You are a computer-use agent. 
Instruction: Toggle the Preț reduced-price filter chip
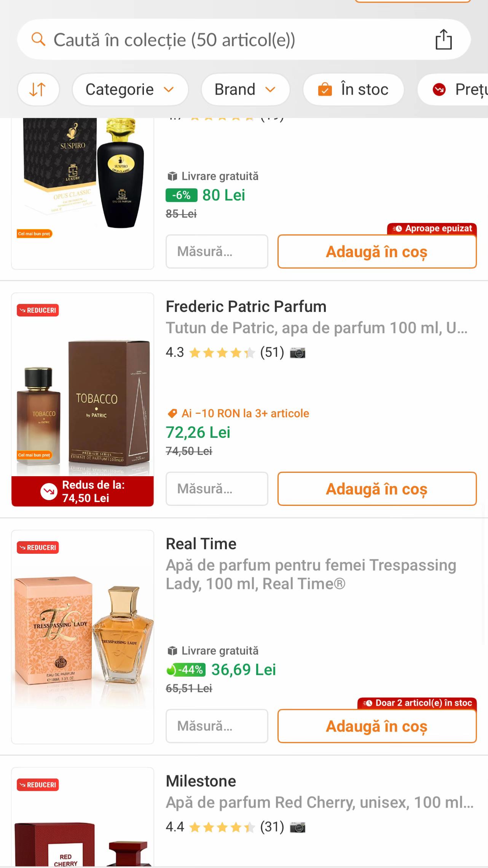[453, 90]
